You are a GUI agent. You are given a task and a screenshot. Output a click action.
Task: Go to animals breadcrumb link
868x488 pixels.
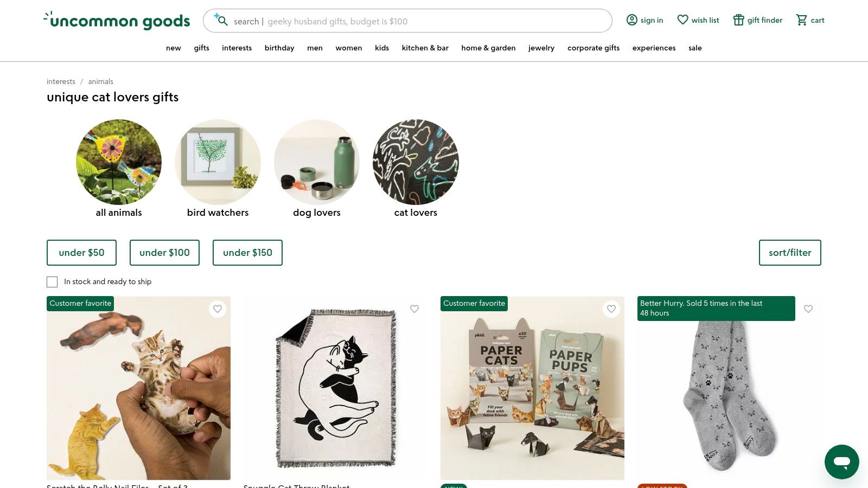pos(101,81)
